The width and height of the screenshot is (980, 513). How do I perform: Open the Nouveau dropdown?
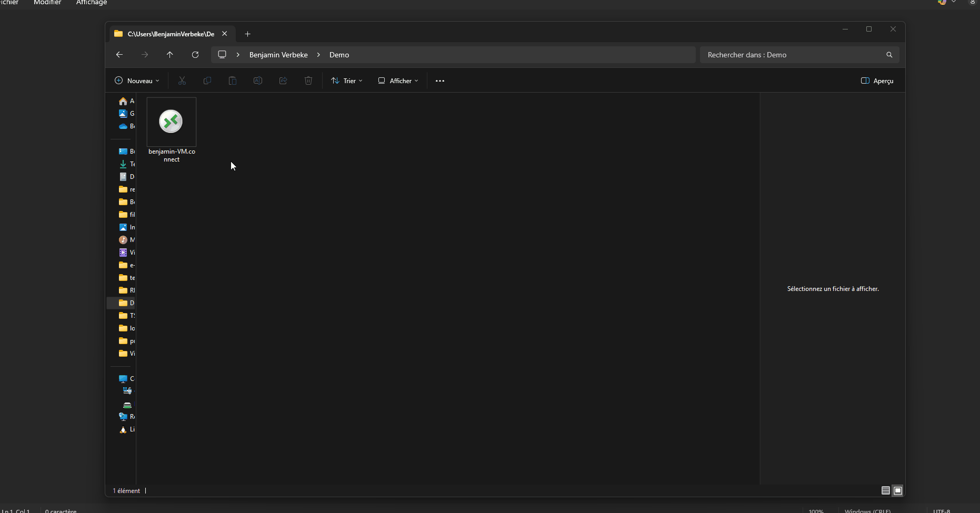[137, 81]
